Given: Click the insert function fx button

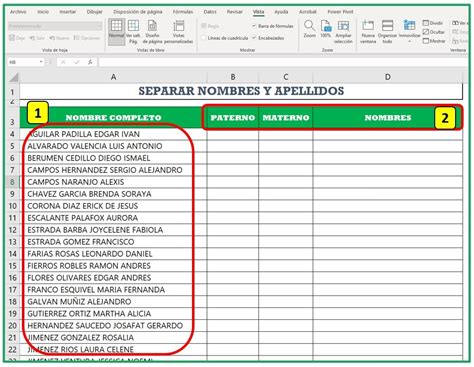Looking at the screenshot, I should [x=90, y=62].
